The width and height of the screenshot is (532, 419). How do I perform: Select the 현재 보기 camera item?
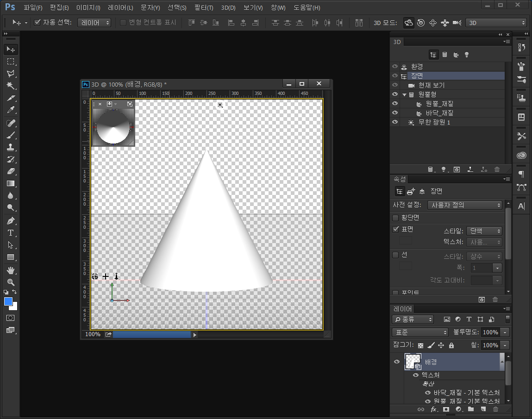[x=431, y=85]
